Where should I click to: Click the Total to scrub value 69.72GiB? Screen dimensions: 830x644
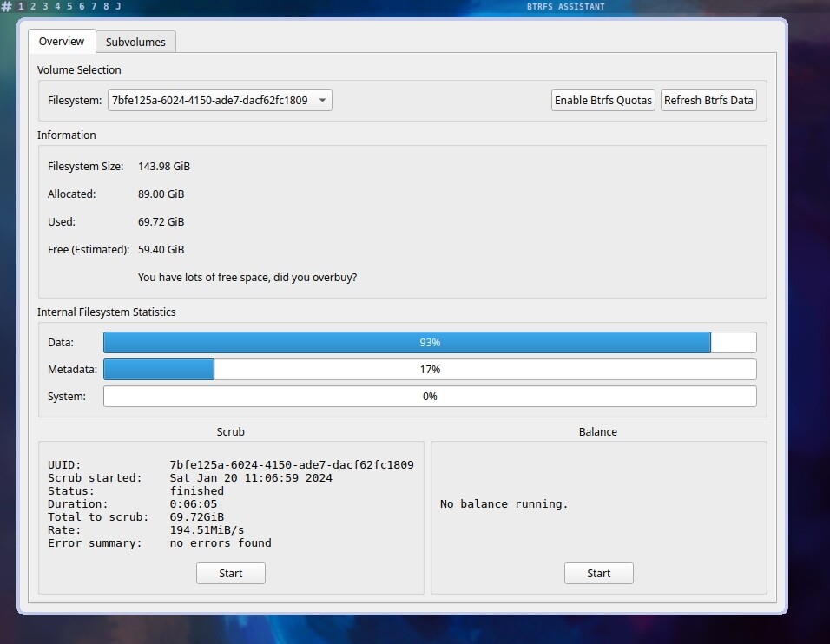[x=197, y=517]
